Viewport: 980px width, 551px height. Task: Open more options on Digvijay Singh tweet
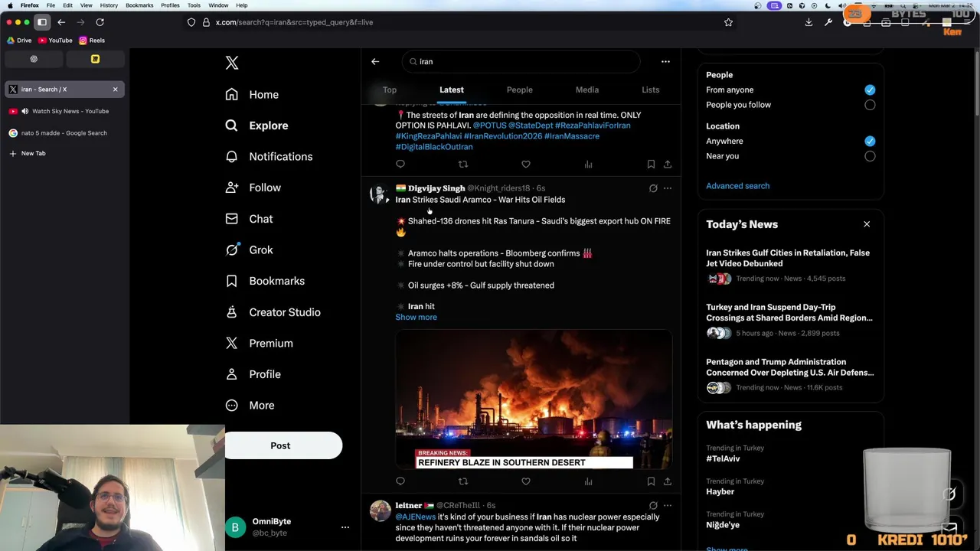668,188
